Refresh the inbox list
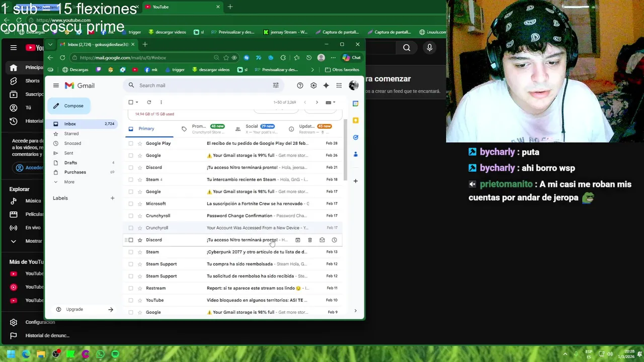644x362 pixels. pos(149,102)
